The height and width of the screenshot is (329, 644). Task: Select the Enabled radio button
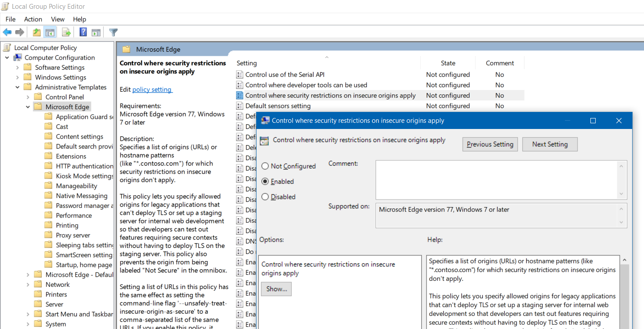click(x=265, y=181)
